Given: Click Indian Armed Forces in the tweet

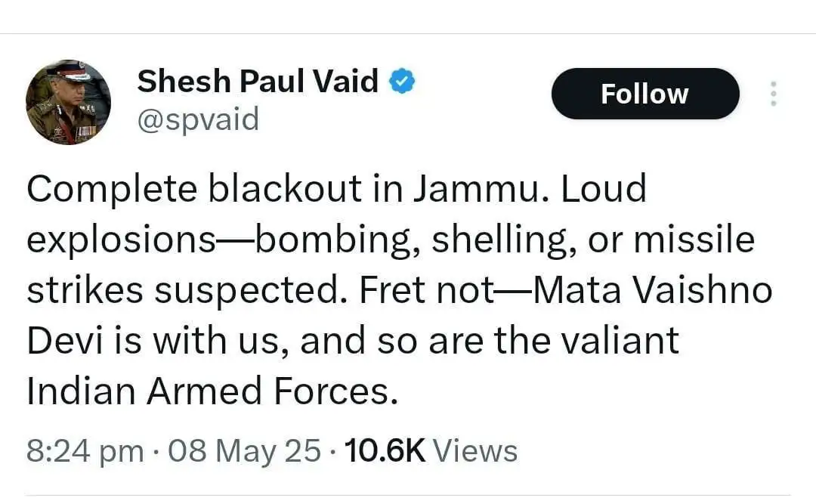Looking at the screenshot, I should pos(212,393).
